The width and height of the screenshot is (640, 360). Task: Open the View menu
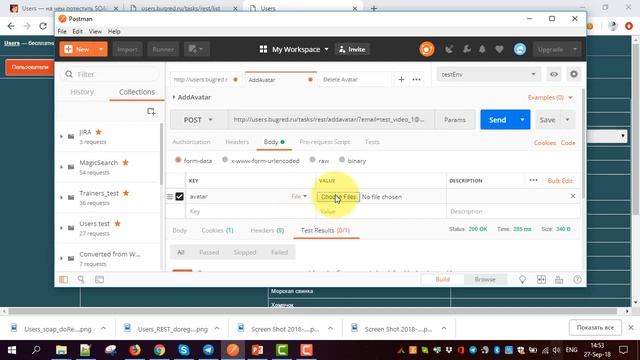coord(95,31)
